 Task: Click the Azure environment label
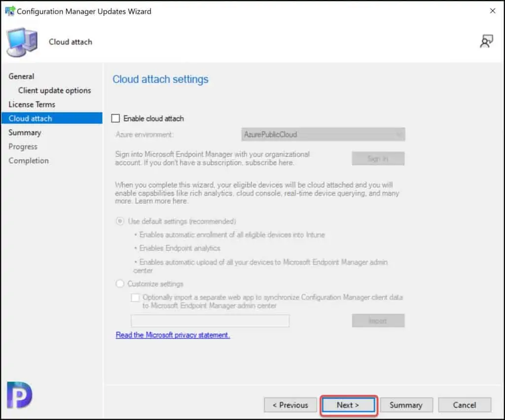144,135
